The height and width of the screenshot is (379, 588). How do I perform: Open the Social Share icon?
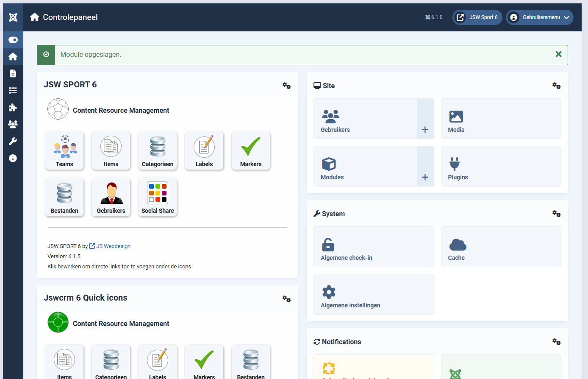[158, 197]
